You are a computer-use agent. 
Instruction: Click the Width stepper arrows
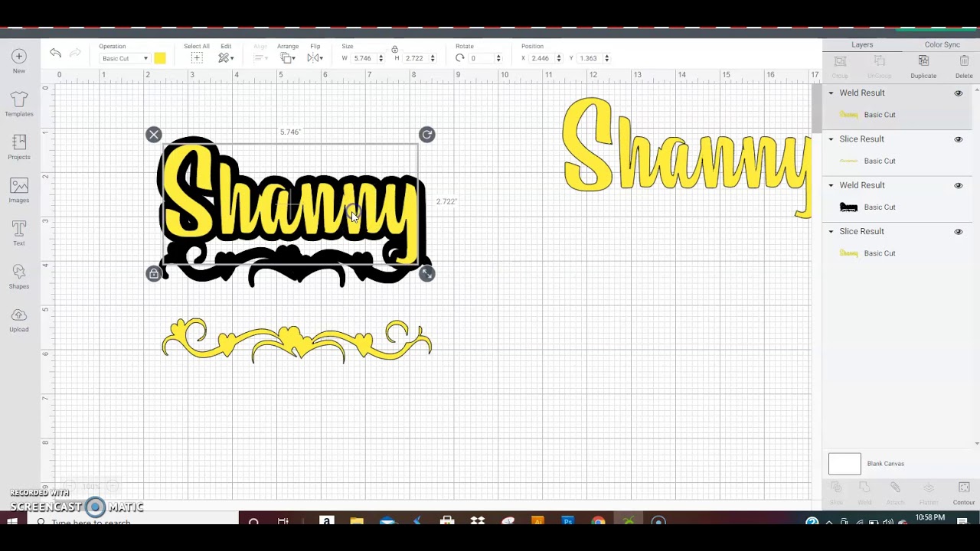pyautogui.click(x=381, y=58)
